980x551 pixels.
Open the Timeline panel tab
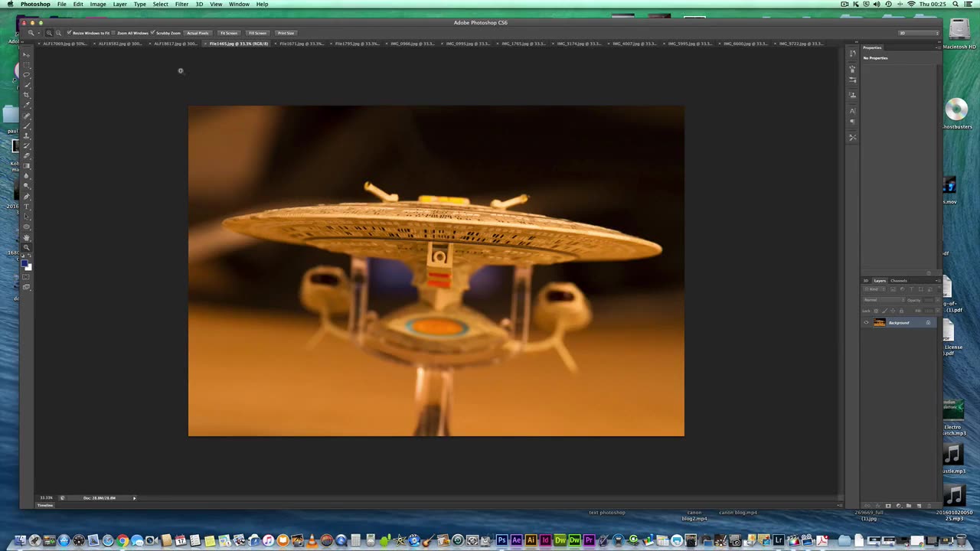(45, 505)
